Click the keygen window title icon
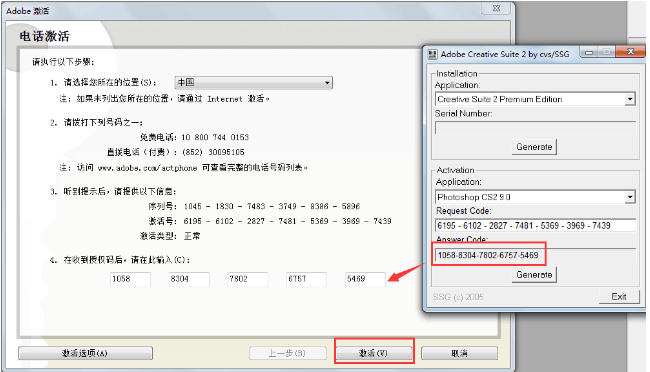650x372 pixels. [x=433, y=54]
